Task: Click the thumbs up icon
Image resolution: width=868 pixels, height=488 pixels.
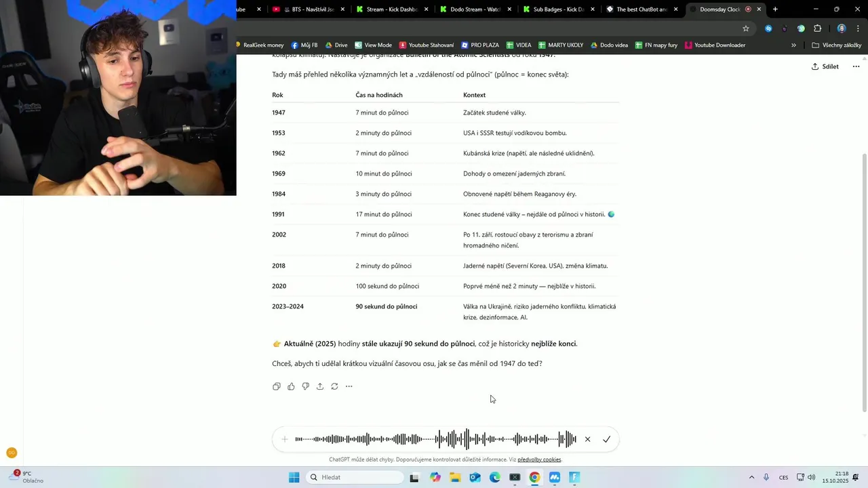Action: point(291,386)
